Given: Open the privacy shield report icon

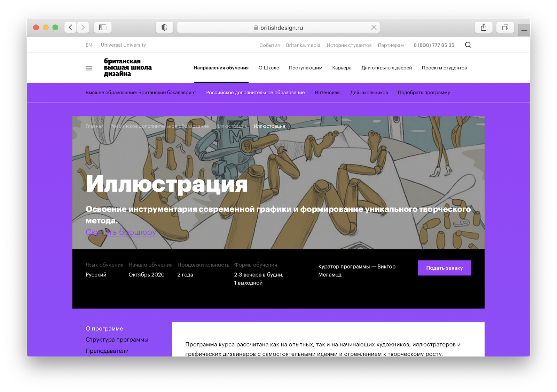Looking at the screenshot, I should [164, 27].
